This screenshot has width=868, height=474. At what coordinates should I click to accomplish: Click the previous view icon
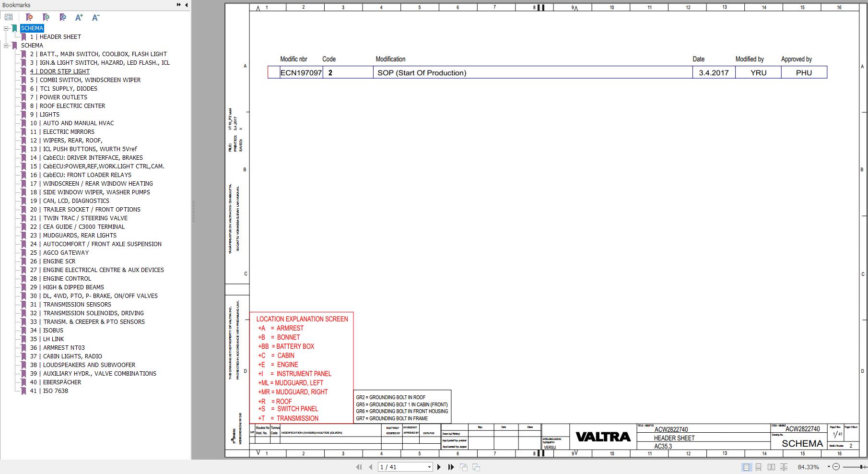pos(464,467)
